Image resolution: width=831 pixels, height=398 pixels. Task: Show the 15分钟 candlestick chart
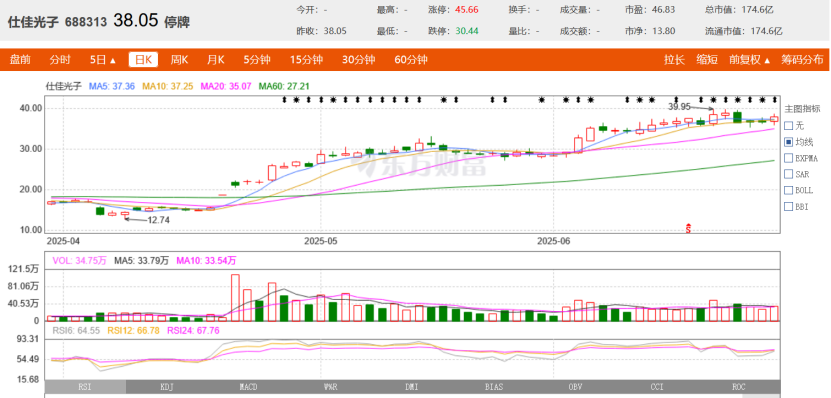[x=306, y=60]
